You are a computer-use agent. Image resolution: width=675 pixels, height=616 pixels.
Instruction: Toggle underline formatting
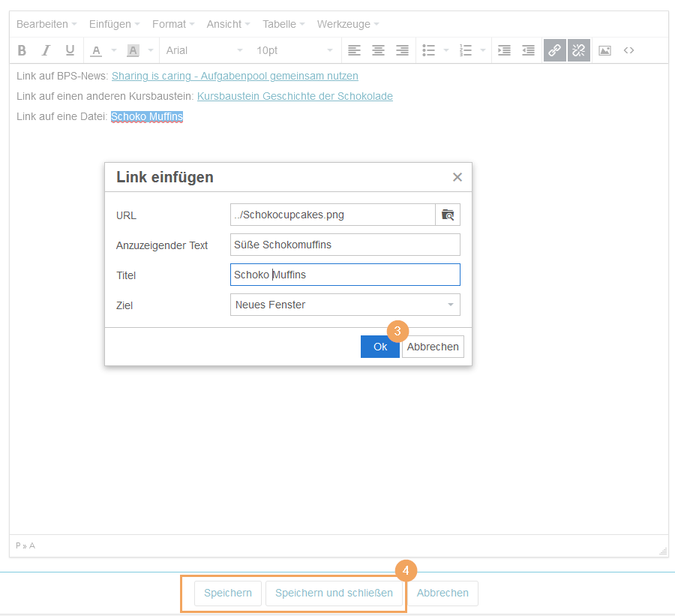[70, 50]
